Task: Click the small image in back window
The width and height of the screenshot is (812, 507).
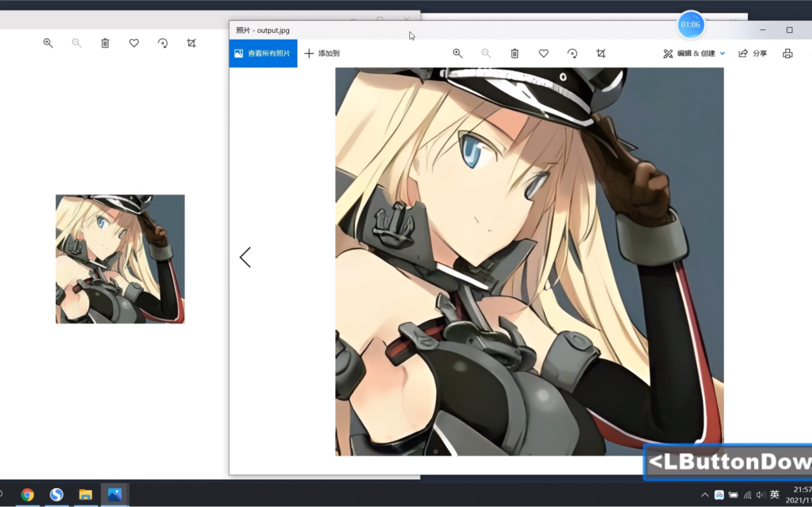Action: (x=120, y=259)
